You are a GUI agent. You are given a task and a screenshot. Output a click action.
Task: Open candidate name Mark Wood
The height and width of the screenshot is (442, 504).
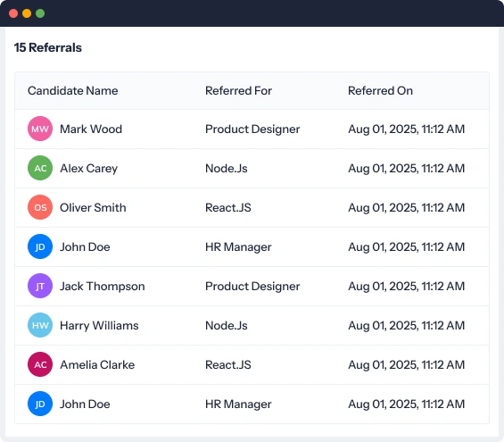(91, 129)
